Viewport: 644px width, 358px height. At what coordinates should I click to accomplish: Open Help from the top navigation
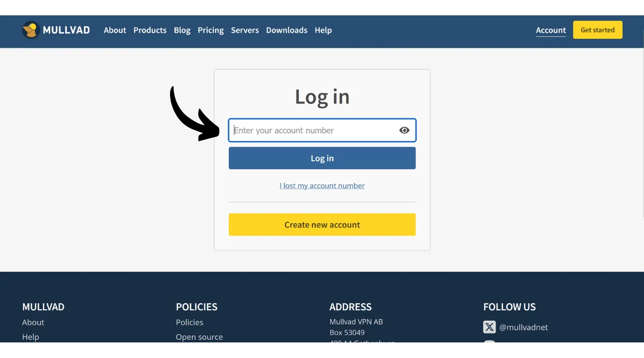click(x=323, y=30)
